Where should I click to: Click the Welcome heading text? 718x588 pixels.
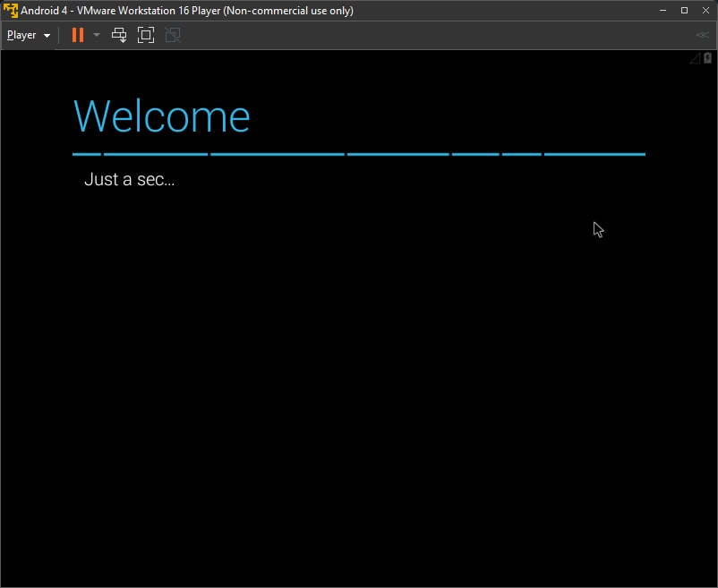coord(162,115)
